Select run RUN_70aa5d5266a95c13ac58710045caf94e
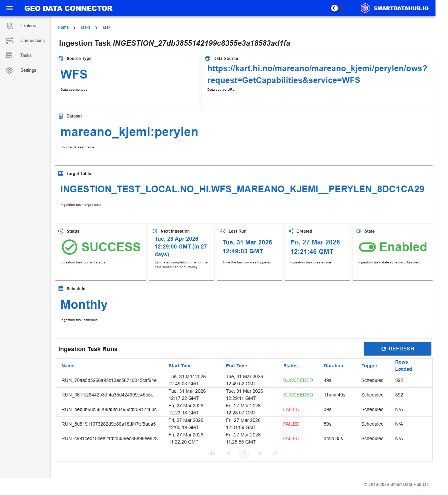Viewport: 448px width, 495px height. click(109, 380)
